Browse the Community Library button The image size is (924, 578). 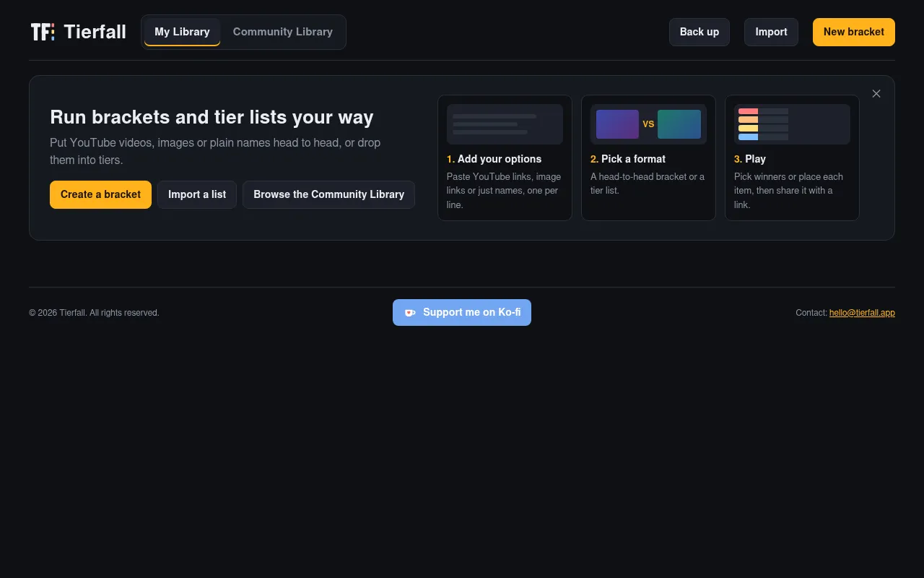(328, 194)
